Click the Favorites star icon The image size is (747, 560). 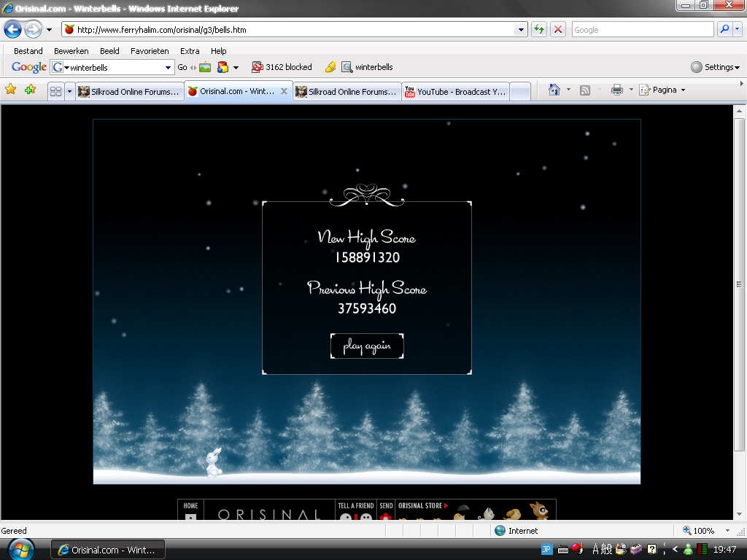pos(10,90)
